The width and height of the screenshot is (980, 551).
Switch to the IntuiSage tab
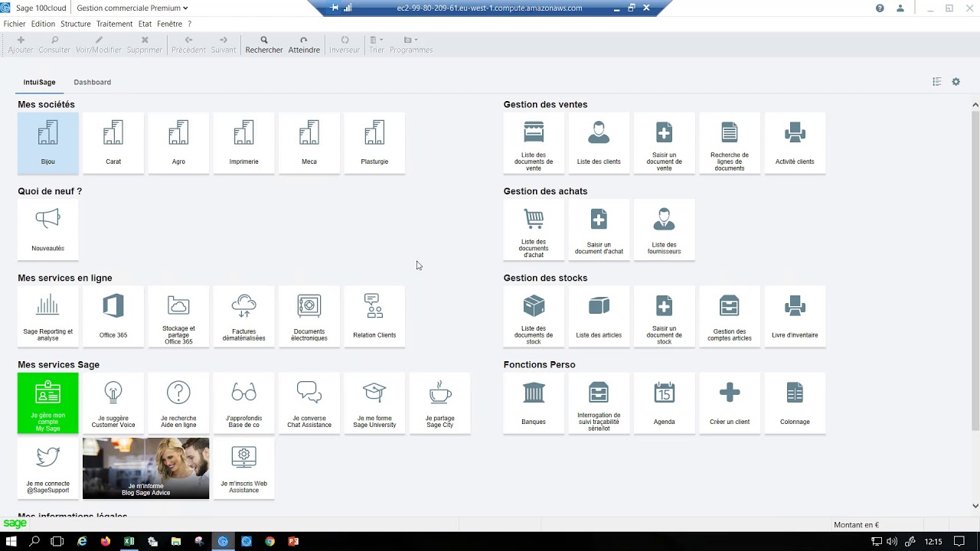pyautogui.click(x=39, y=82)
